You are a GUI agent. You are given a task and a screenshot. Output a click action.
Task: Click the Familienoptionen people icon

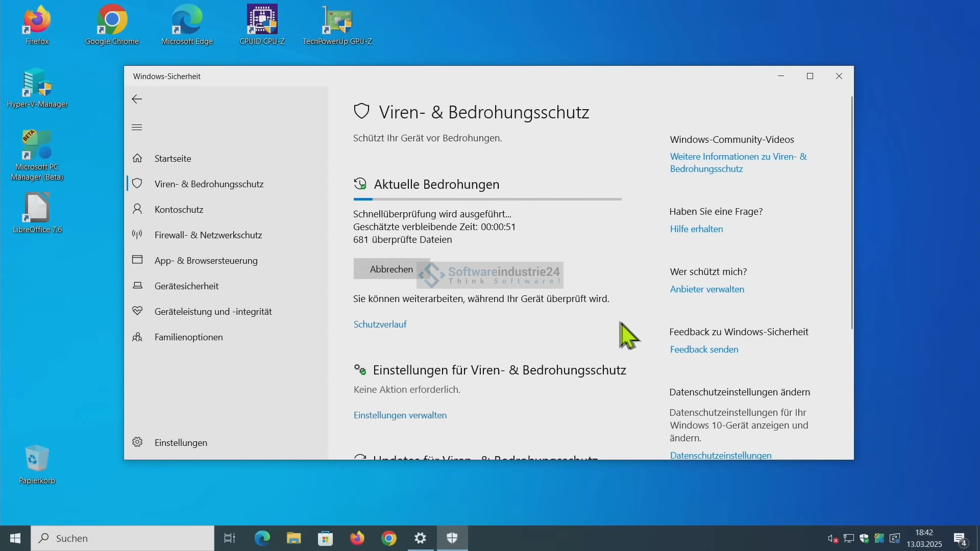(x=137, y=337)
